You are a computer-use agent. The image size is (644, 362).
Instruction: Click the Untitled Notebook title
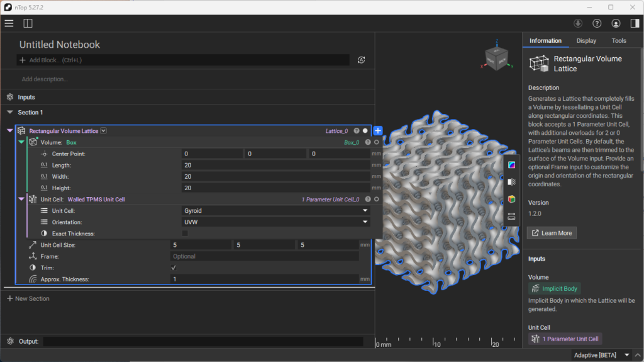(x=60, y=45)
